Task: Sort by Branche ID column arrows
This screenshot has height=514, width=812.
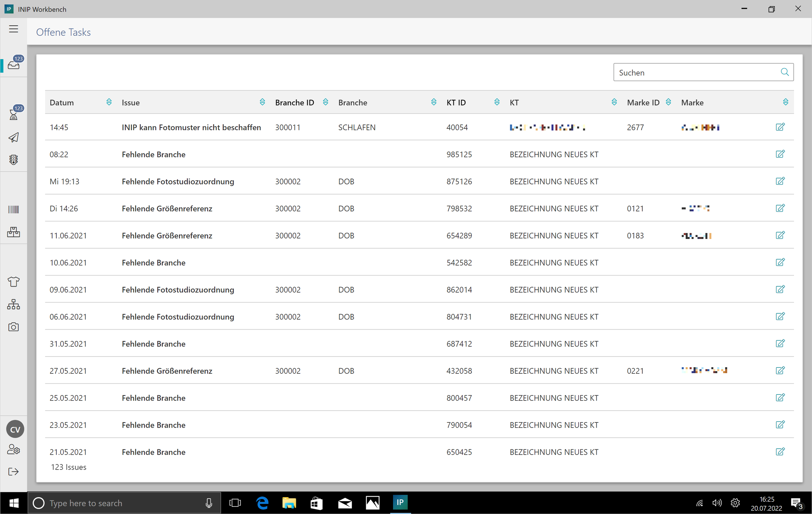Action: tap(325, 102)
